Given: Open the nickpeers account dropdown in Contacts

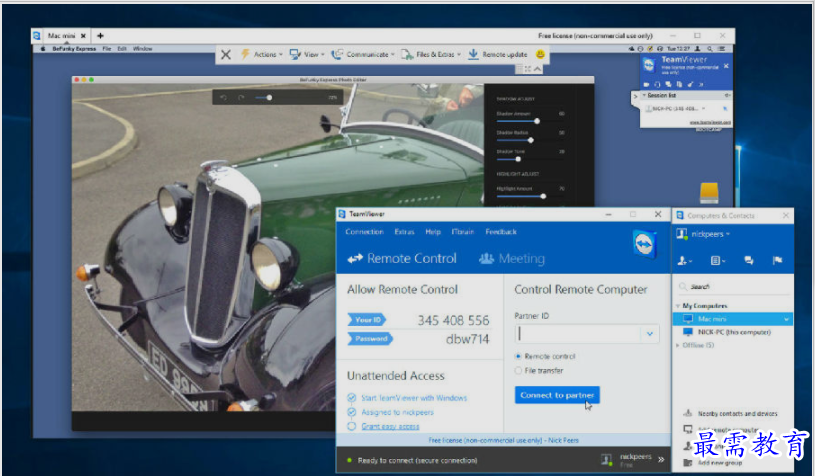Looking at the screenshot, I should click(711, 234).
